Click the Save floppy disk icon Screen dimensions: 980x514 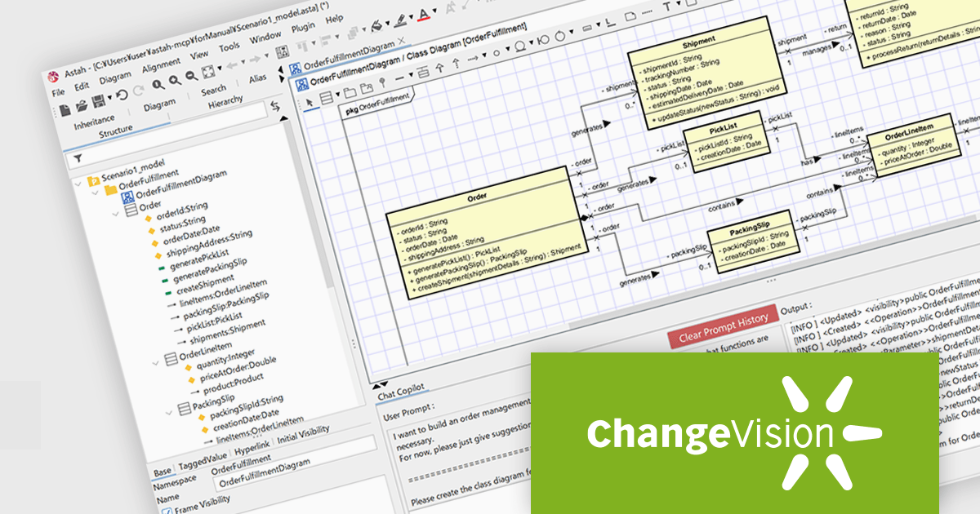point(98,100)
